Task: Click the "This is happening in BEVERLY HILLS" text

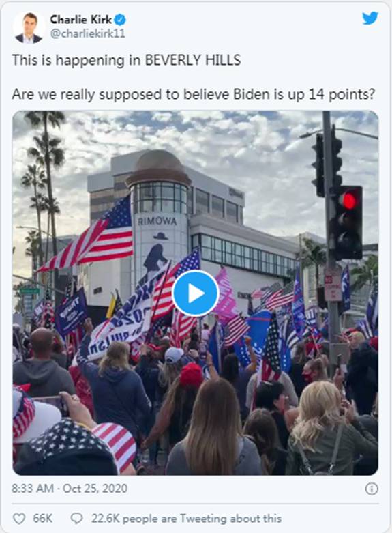Action: 126,61
